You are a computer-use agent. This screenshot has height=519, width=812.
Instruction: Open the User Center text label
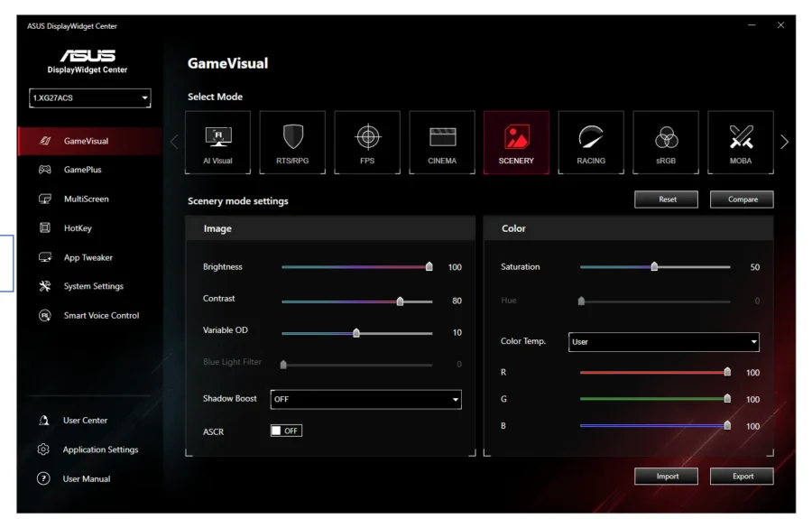(85, 421)
